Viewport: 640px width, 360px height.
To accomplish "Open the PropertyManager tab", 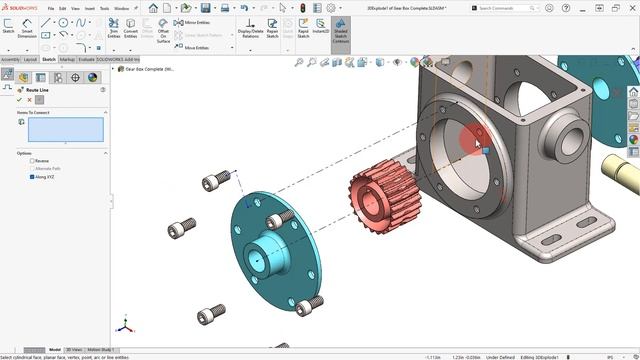I will click(x=40, y=78).
